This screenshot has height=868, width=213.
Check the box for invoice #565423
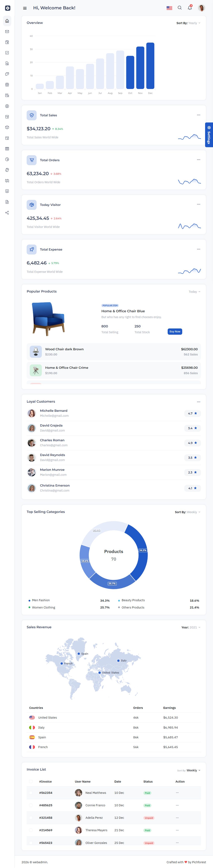(31, 843)
